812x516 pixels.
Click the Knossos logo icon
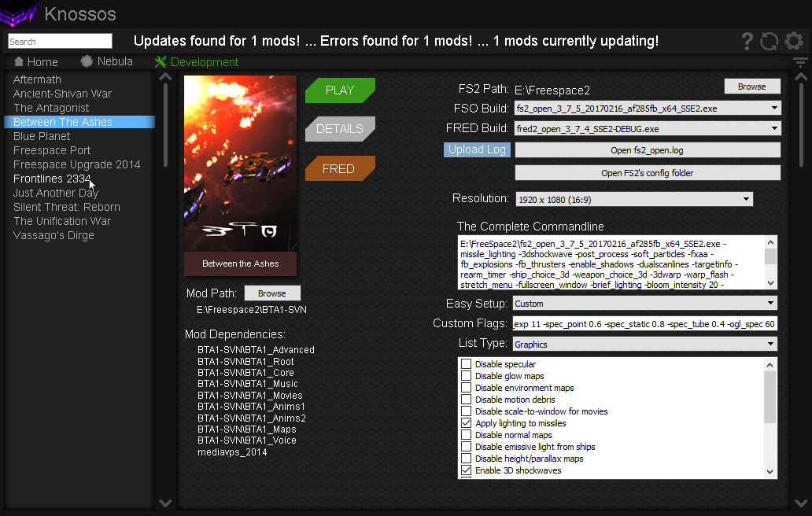20,13
